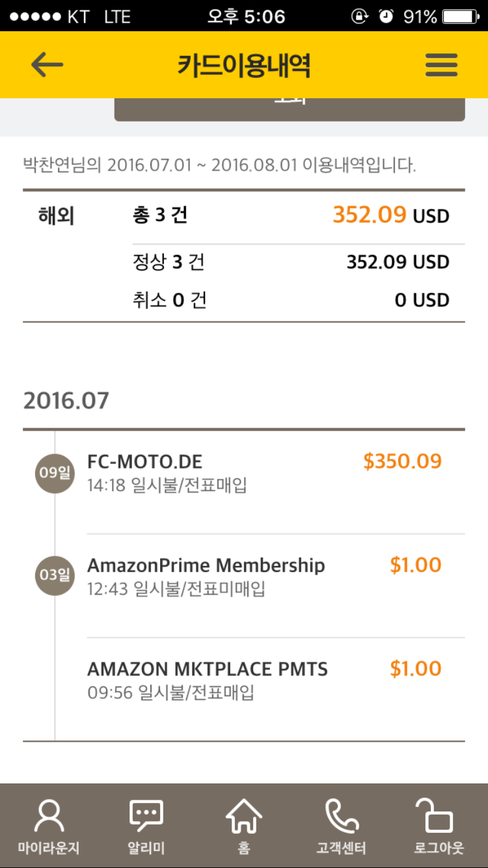
Task: Go to home (홈) icon
Action: tap(244, 817)
